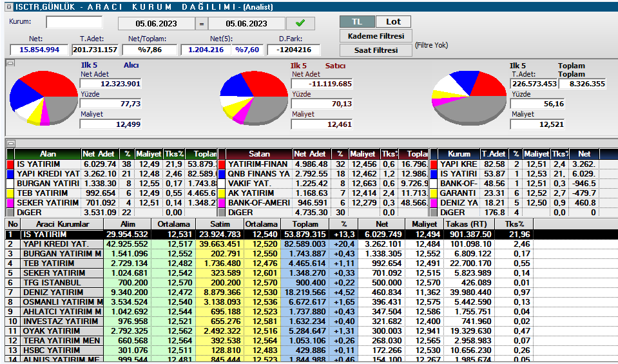Sort by the Alan column header

(x=48, y=153)
